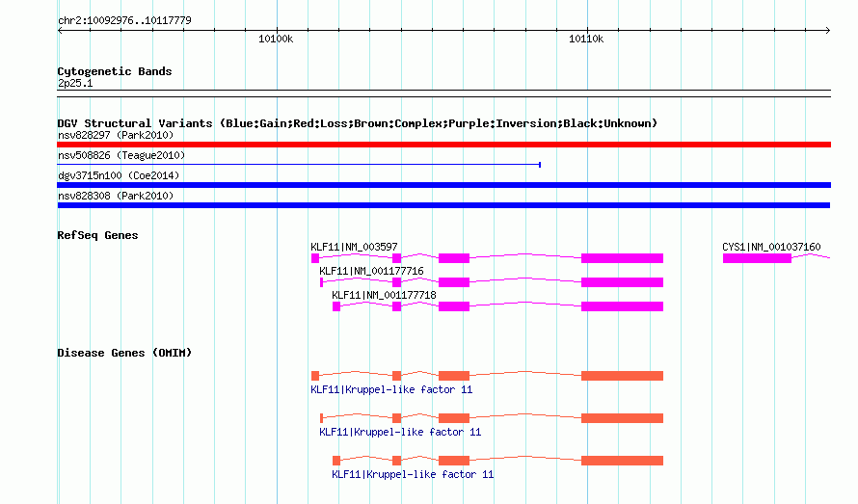
Task: Select the large last exon of KLF11 NM_003597
Action: click(622, 258)
